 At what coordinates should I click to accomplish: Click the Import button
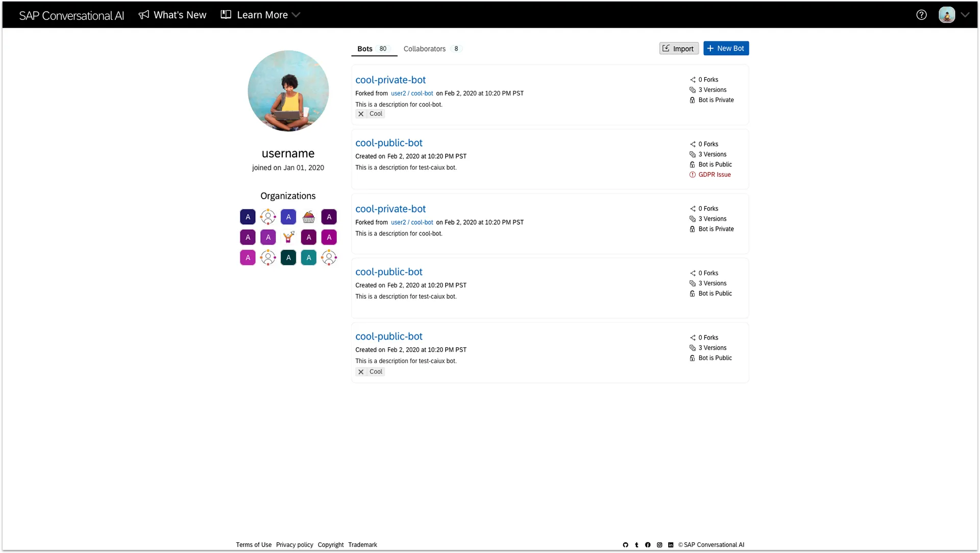[678, 49]
